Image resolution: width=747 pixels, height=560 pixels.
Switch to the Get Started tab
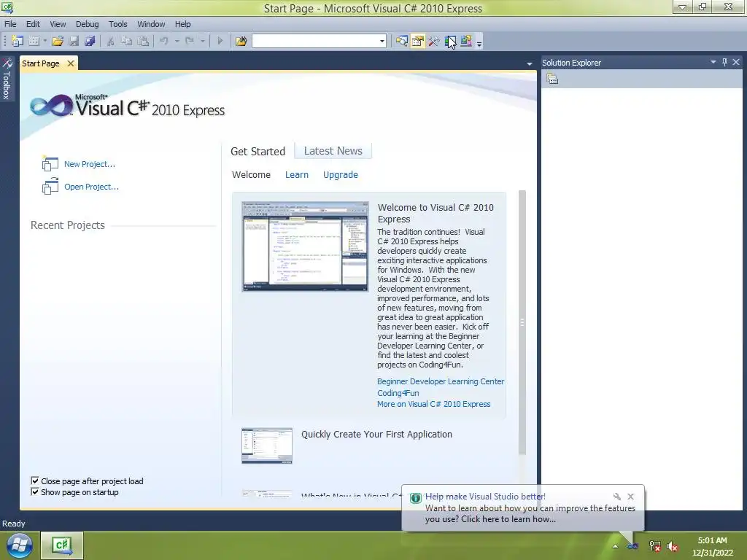258,152
